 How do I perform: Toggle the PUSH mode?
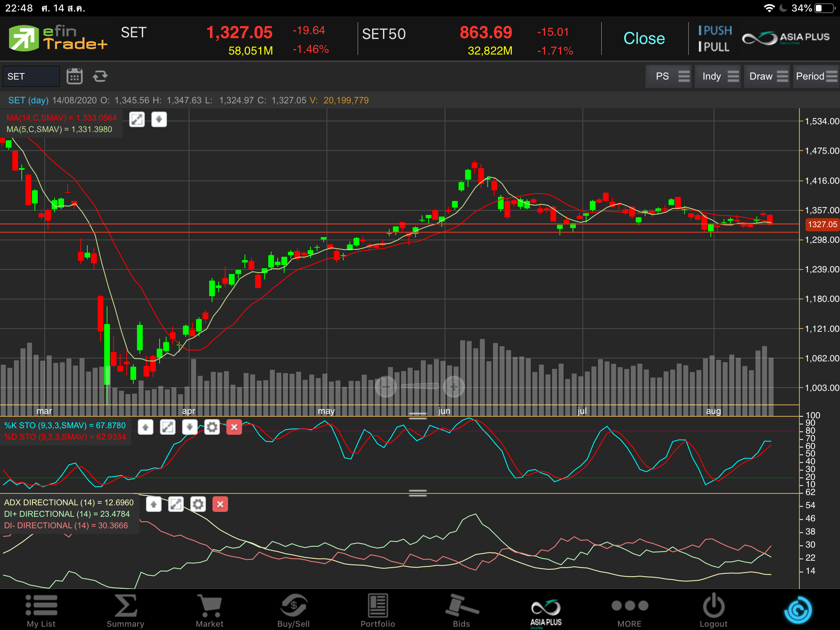(715, 30)
